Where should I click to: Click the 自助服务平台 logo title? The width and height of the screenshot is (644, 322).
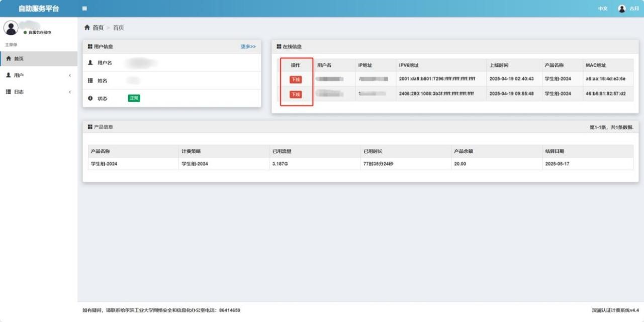[x=39, y=9]
